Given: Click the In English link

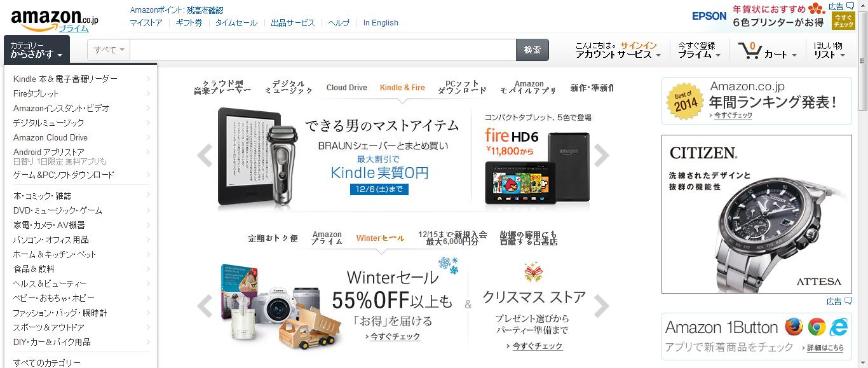Looking at the screenshot, I should pos(381,23).
